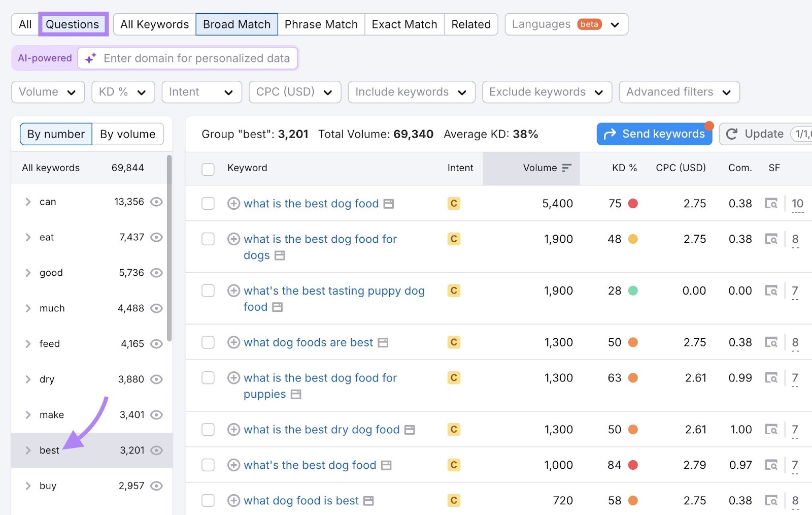Click the Volume sort arrow in the table header
812x515 pixels.
(568, 168)
